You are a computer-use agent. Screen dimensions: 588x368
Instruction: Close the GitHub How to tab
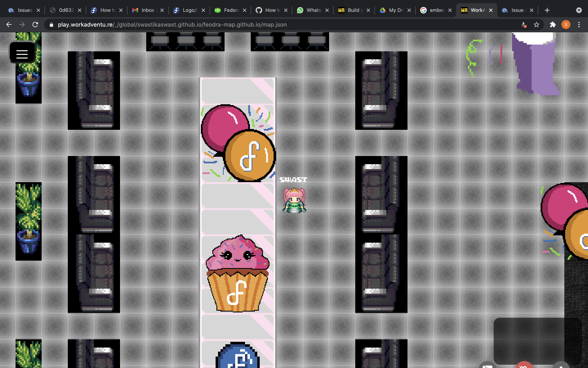tap(286, 10)
